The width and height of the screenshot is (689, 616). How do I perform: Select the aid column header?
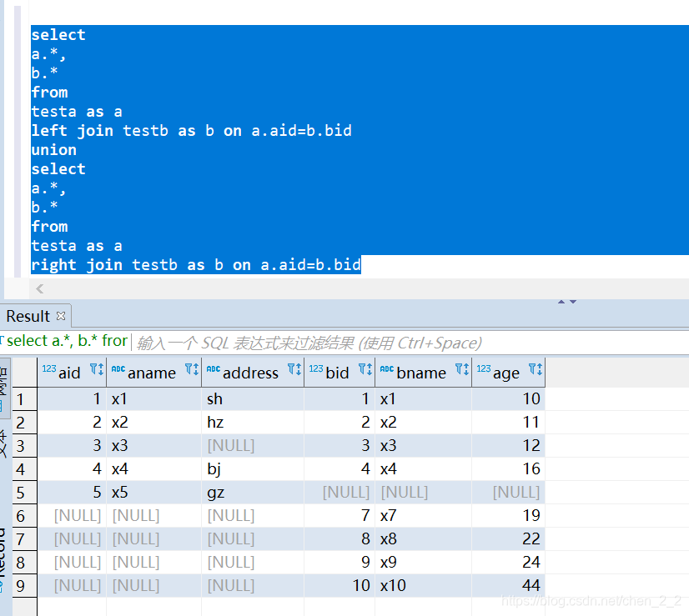(x=72, y=373)
